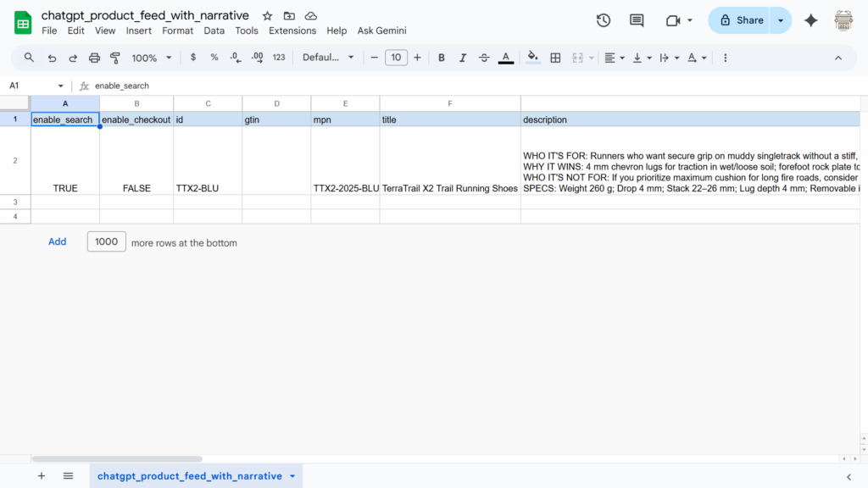Open version history
This screenshot has height=488, width=868.
(x=603, y=19)
